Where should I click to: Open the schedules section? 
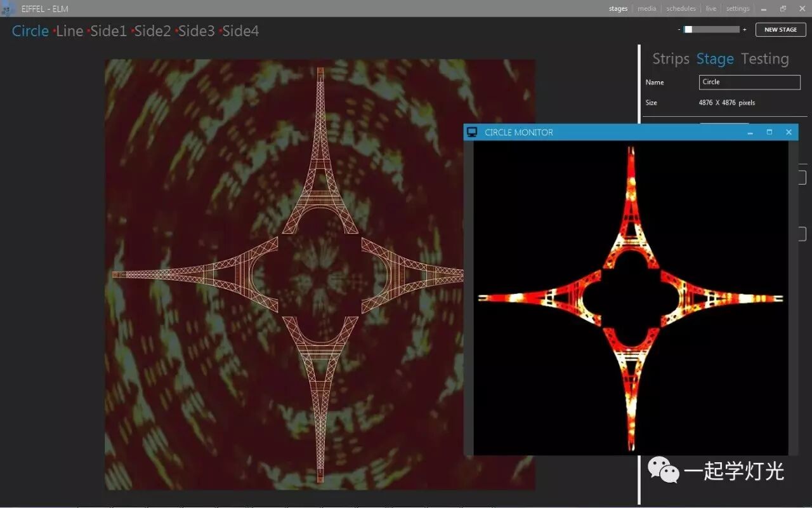point(681,9)
